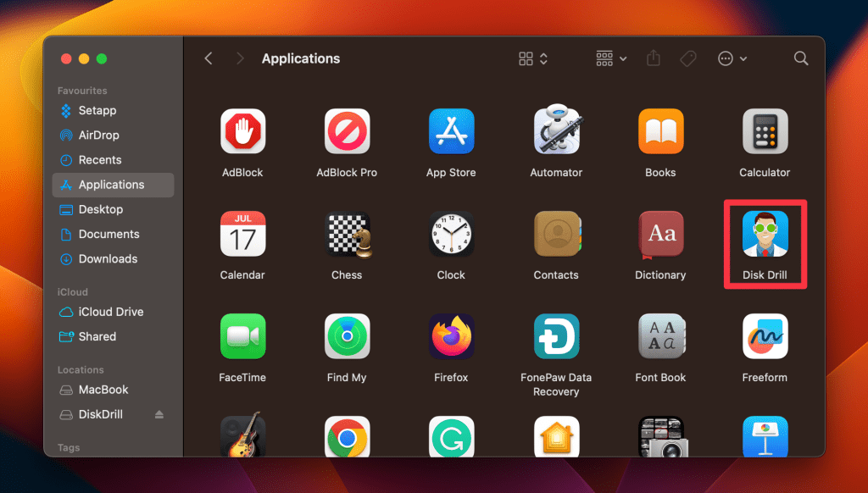Viewport: 868px width, 493px height.
Task: Click the Search magnifier icon
Action: [800, 58]
